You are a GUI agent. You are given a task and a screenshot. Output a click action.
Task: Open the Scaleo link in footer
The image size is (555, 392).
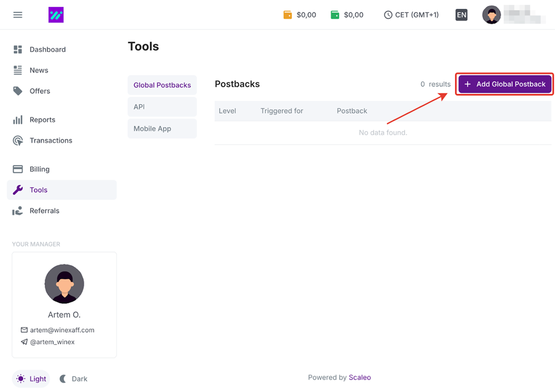[360, 377]
